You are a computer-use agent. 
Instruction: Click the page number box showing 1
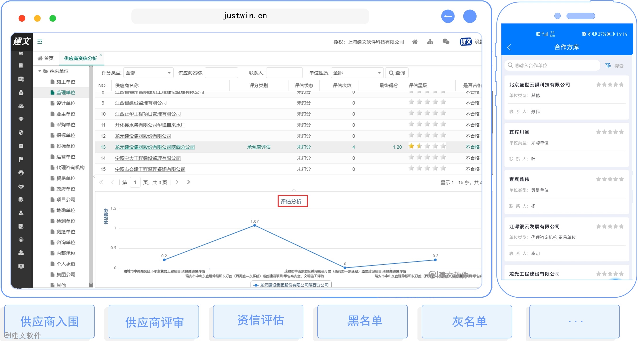pyautogui.click(x=135, y=182)
